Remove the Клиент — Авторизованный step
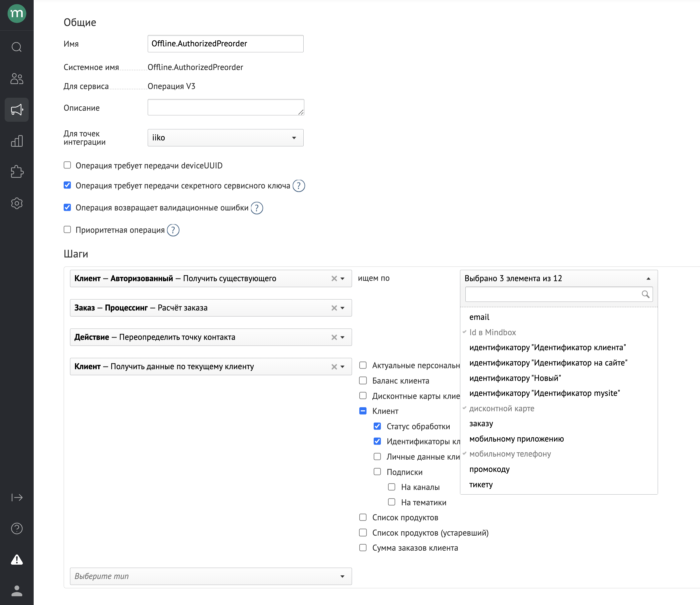Image resolution: width=700 pixels, height=605 pixels. tap(334, 278)
